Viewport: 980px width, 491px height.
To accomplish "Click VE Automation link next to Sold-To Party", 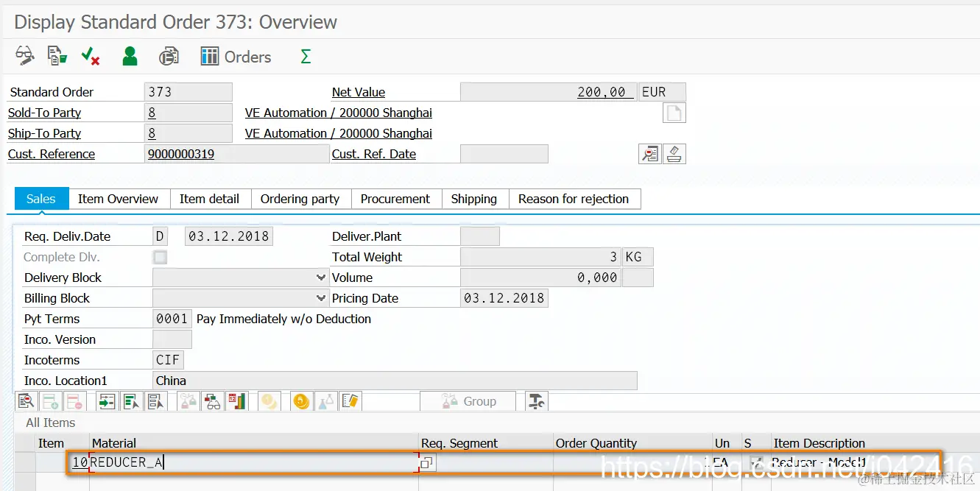I will 339,113.
